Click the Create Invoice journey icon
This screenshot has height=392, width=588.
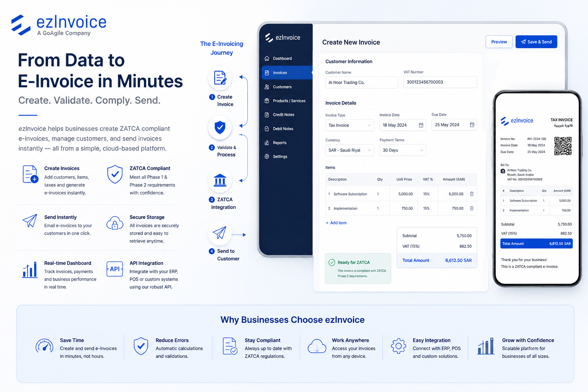coord(220,78)
